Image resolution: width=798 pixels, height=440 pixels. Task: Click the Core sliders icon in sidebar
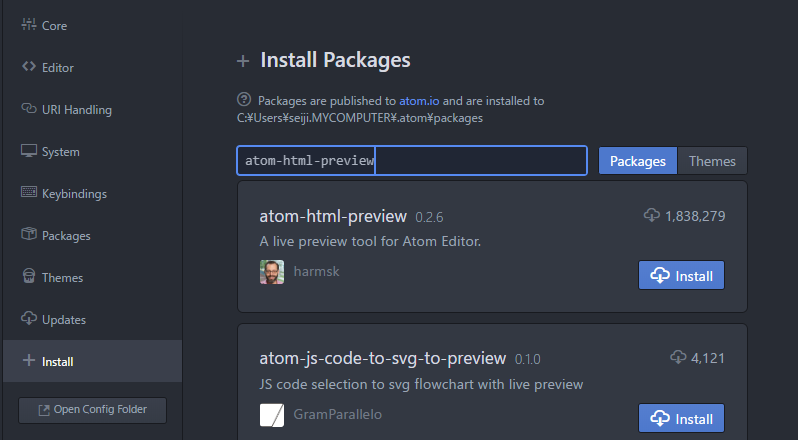pyautogui.click(x=28, y=25)
